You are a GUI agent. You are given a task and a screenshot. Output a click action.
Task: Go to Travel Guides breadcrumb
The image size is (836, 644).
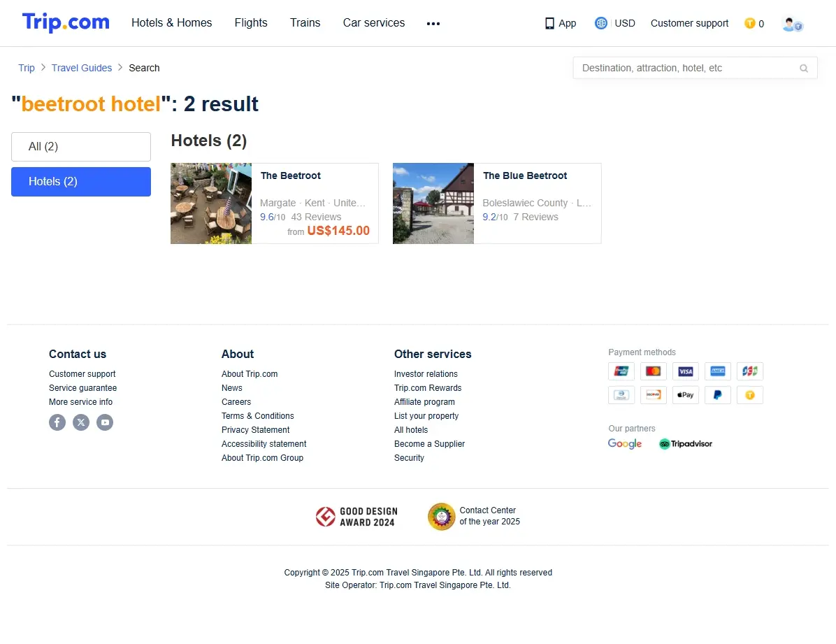(82, 68)
